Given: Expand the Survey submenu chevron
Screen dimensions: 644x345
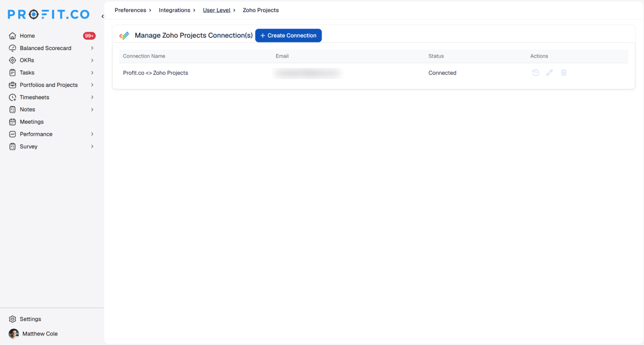Looking at the screenshot, I should pos(92,146).
